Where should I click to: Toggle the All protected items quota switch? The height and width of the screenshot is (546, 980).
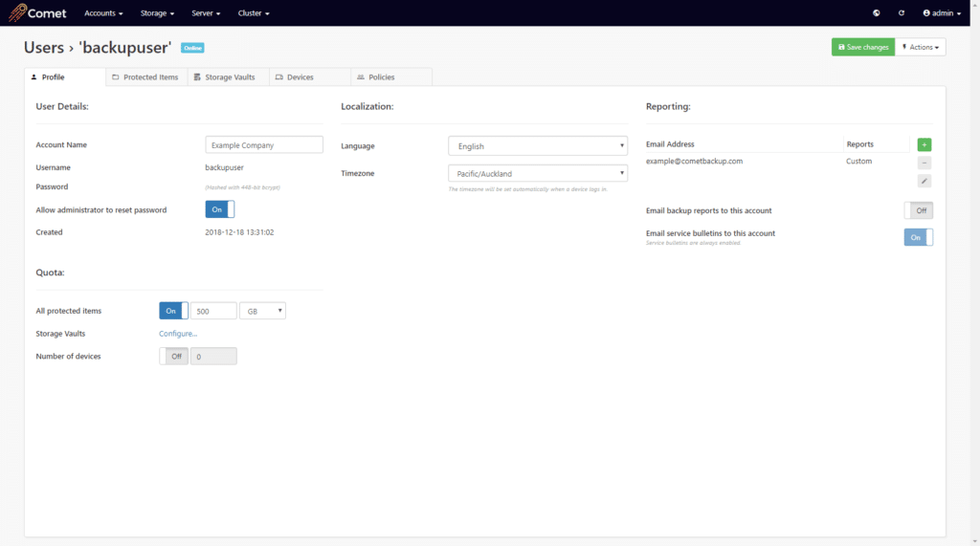coord(173,311)
